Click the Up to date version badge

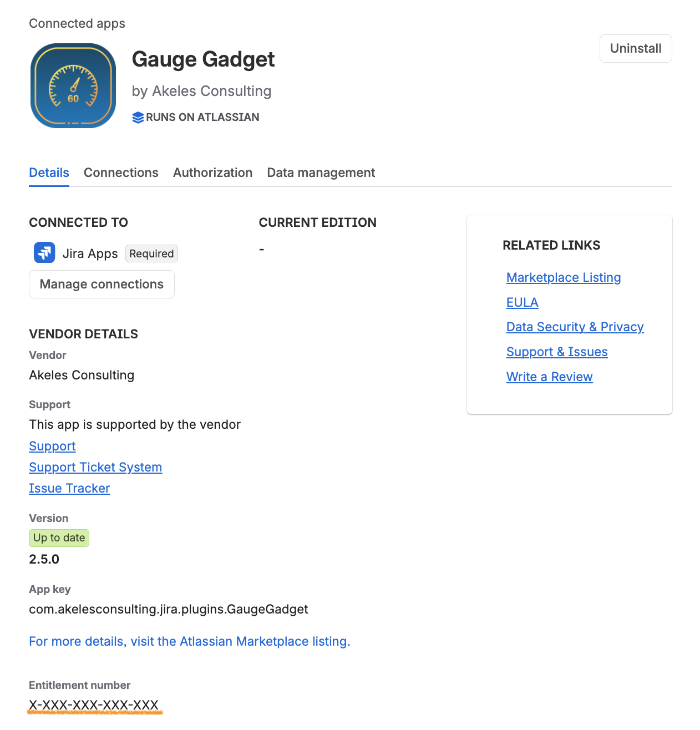click(59, 538)
